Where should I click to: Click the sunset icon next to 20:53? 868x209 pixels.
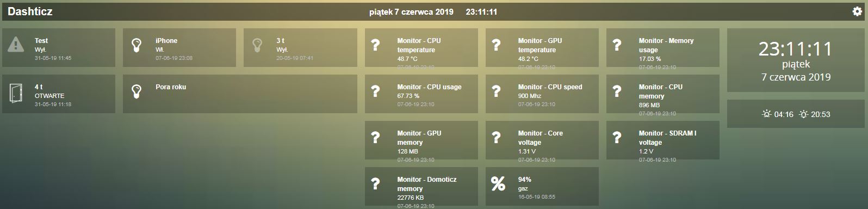tap(803, 114)
